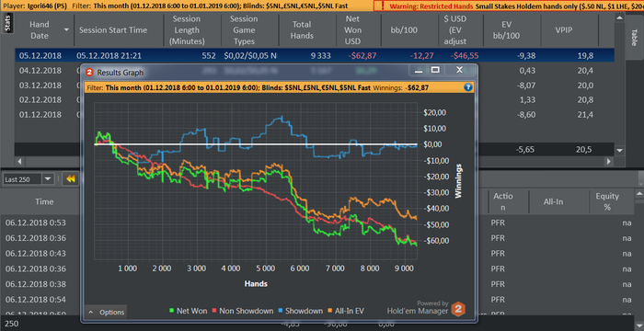
Task: Toggle the Showdown legend series
Action: click(x=300, y=311)
